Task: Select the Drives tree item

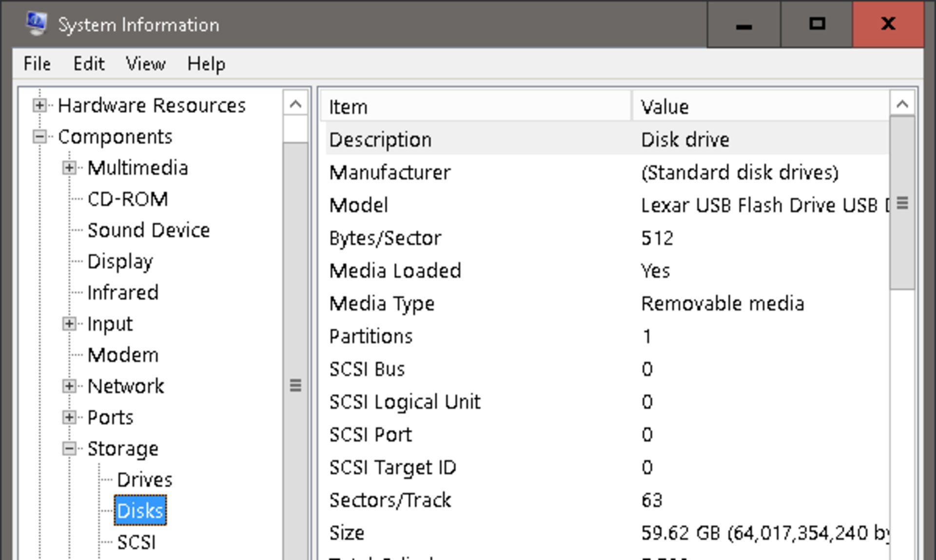Action: point(144,480)
